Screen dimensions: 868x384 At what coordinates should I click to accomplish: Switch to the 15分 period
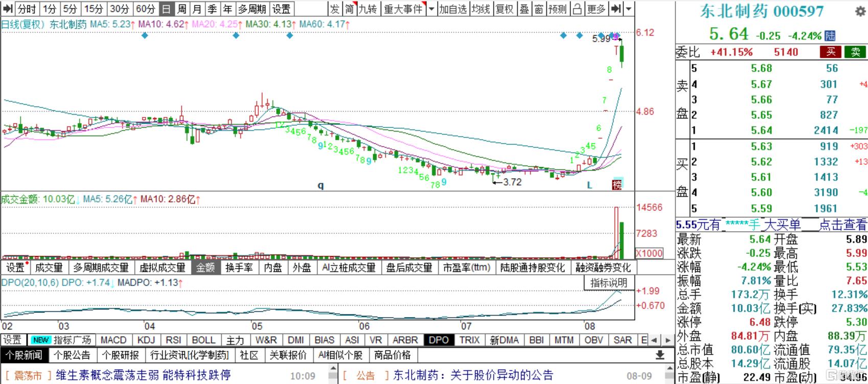click(93, 9)
